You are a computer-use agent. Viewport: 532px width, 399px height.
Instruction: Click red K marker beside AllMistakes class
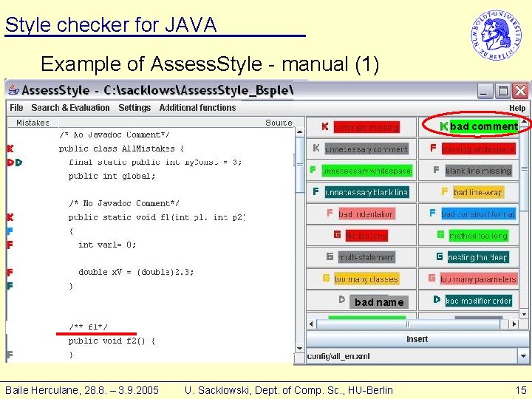10,149
